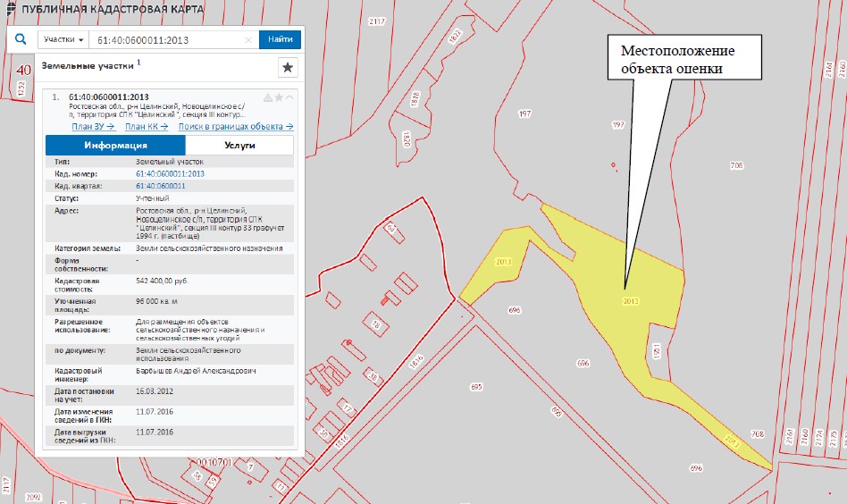
Task: Select the result title 61:40:0600011:2013
Action: coord(109,97)
